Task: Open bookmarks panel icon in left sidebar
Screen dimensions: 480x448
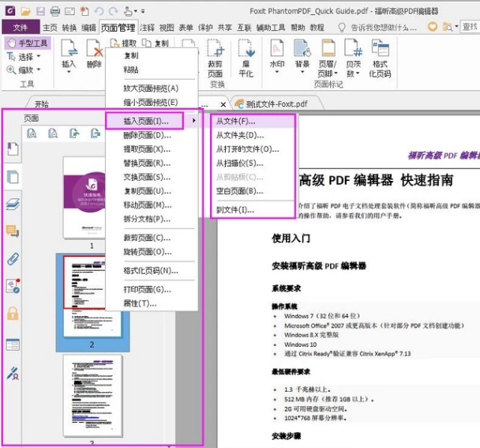Action: pyautogui.click(x=13, y=149)
